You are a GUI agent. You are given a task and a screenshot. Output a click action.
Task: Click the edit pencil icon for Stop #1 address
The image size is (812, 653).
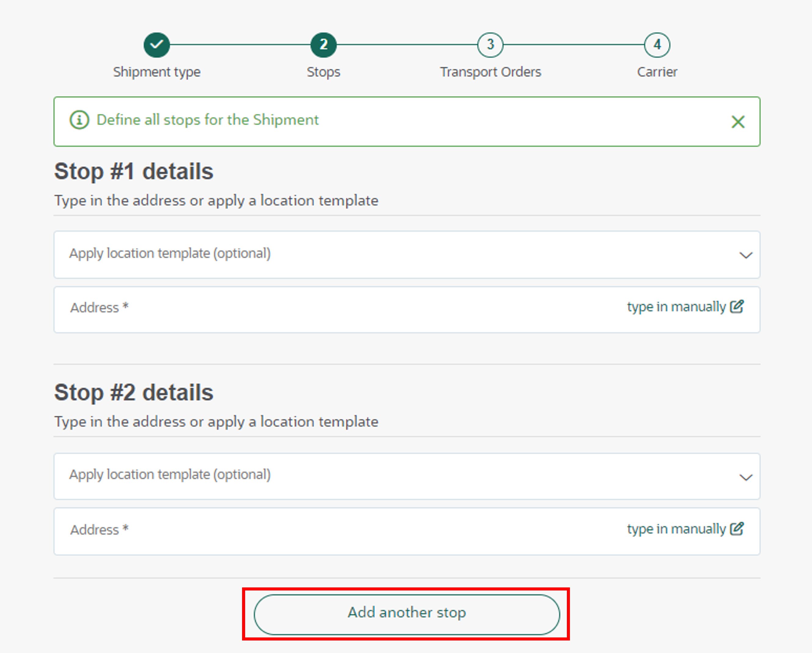737,306
